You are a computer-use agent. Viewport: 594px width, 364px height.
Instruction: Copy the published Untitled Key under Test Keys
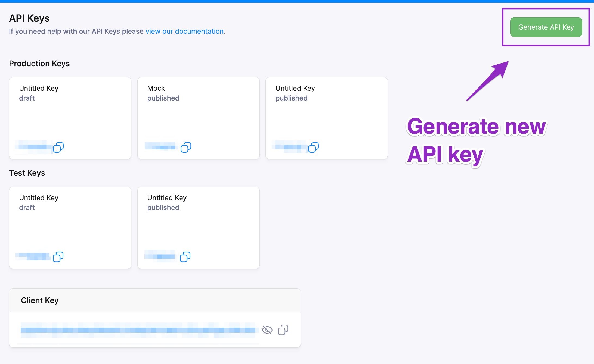pos(185,257)
